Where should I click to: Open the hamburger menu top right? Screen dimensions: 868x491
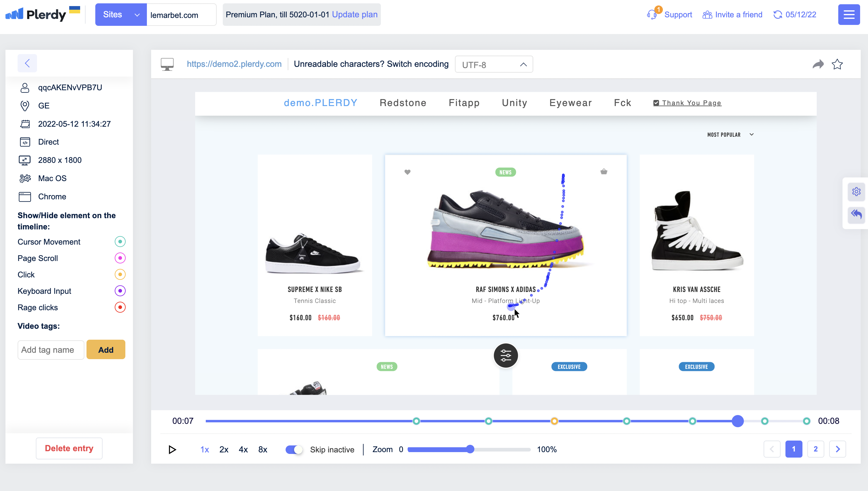click(849, 15)
